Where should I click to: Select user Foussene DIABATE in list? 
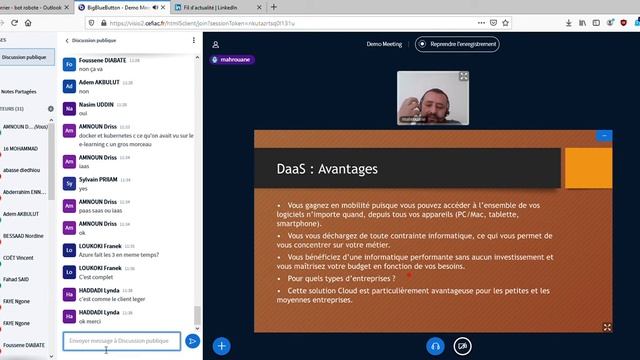24,345
